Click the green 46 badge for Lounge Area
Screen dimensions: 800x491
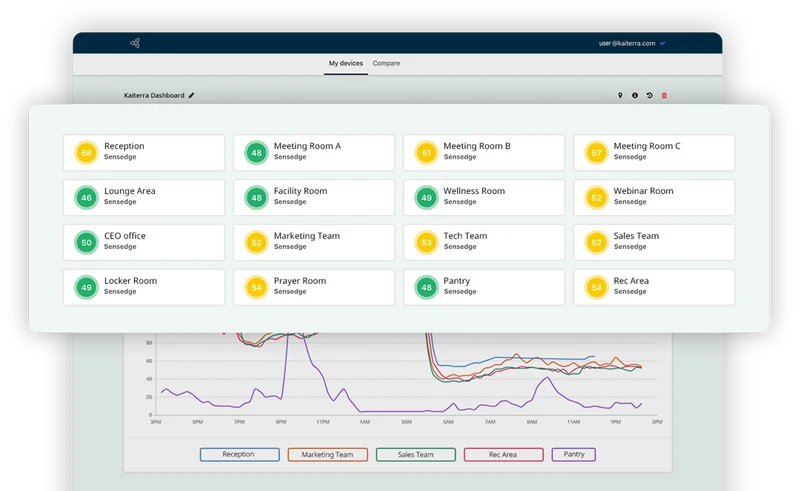coord(86,198)
